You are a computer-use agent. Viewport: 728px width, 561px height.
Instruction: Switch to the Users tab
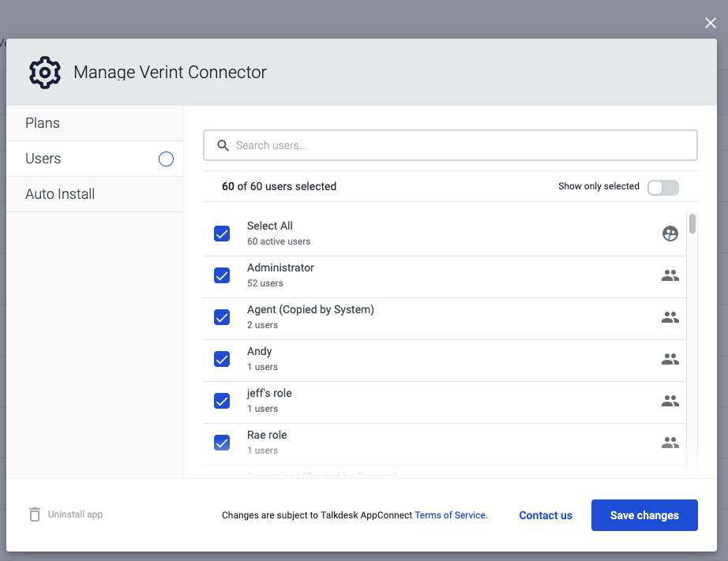pos(95,159)
